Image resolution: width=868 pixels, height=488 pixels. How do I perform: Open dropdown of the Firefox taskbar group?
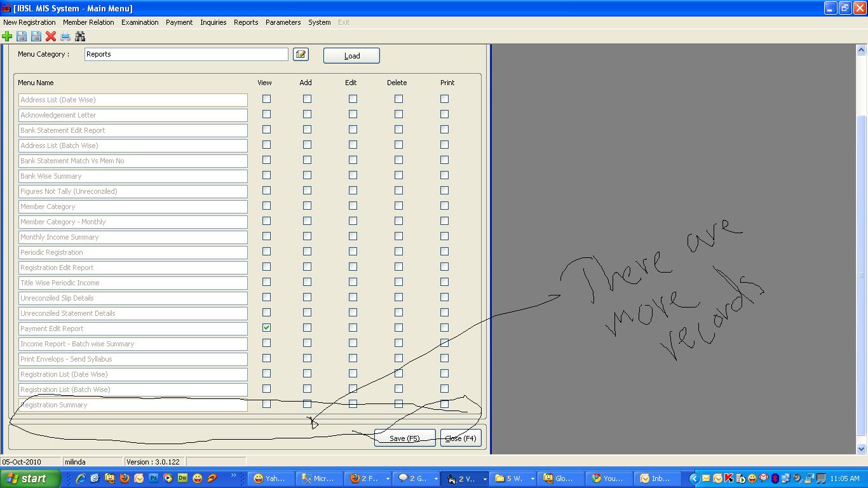click(388, 479)
